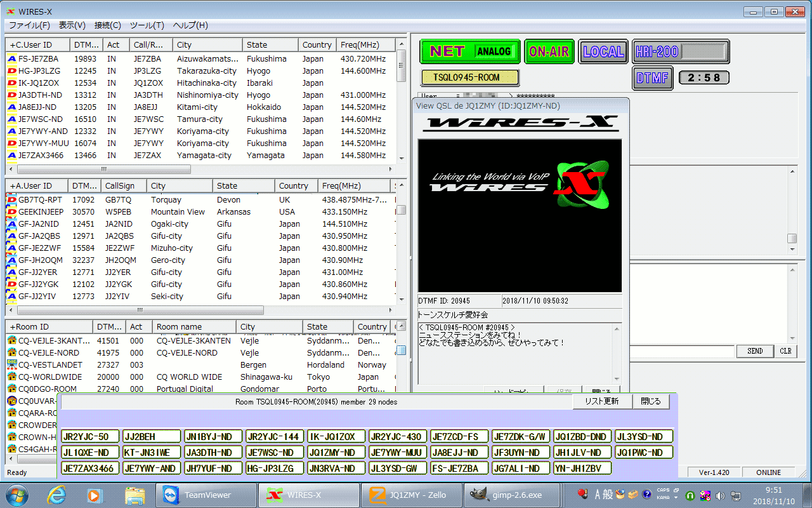Screen dimensions: 812x508
Task: Open the ツール(T) menu
Action: 147,25
